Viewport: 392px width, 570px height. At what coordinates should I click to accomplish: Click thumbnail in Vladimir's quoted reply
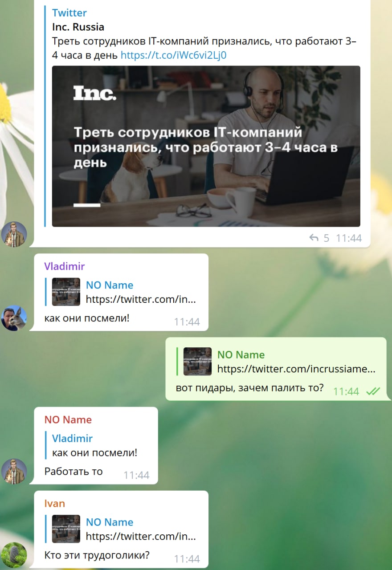tap(66, 292)
